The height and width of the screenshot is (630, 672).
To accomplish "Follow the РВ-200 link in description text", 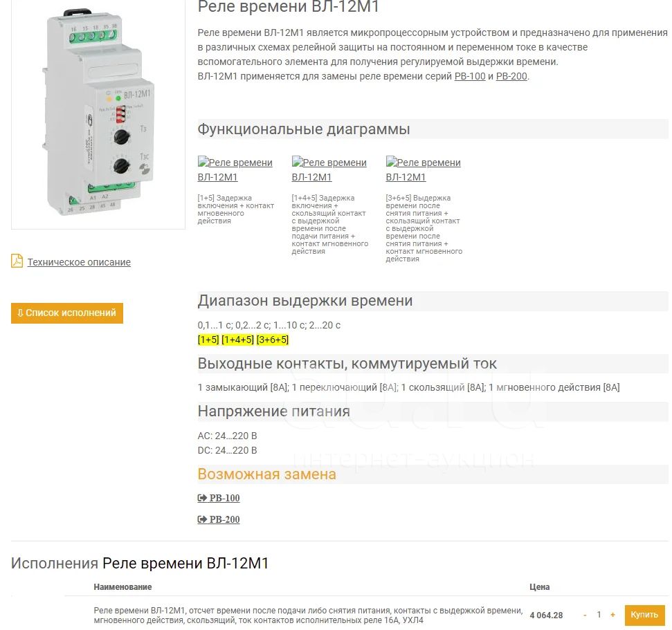I will click(x=511, y=76).
